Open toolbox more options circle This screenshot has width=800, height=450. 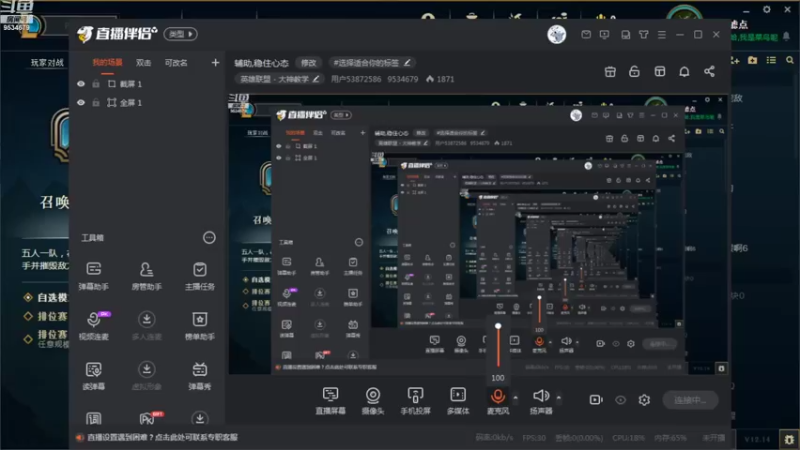point(209,238)
